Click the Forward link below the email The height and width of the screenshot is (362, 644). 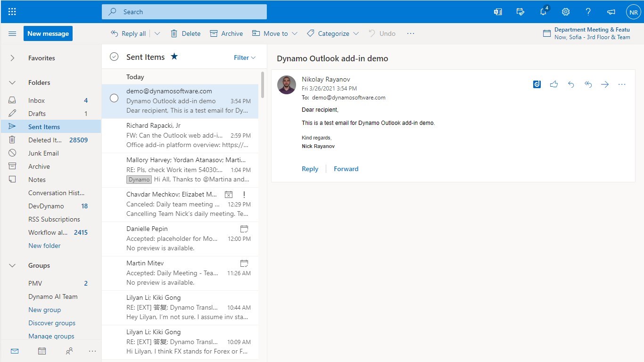point(346,169)
